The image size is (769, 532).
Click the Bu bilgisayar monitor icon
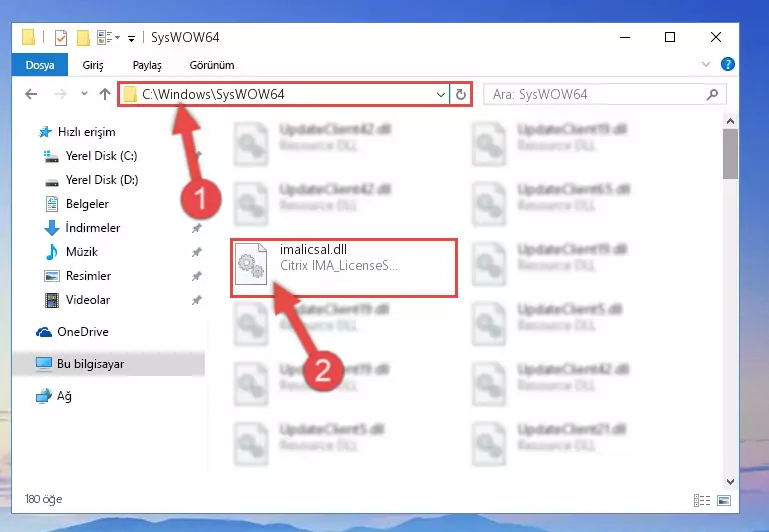44,364
